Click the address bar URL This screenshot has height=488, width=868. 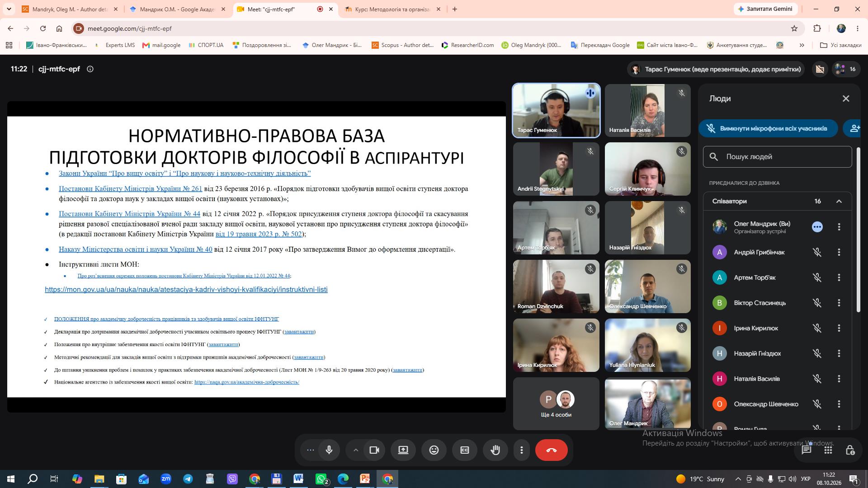130,28
